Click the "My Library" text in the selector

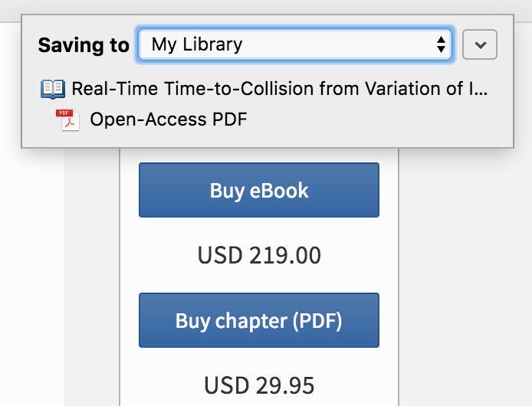pyautogui.click(x=197, y=44)
